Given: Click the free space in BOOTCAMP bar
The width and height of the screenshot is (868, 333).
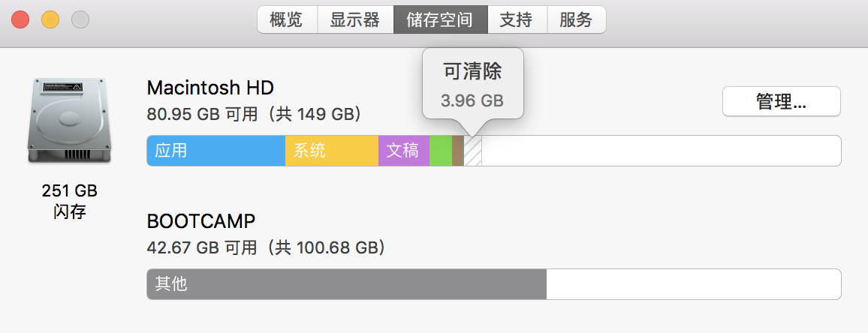Looking at the screenshot, I should point(693,284).
